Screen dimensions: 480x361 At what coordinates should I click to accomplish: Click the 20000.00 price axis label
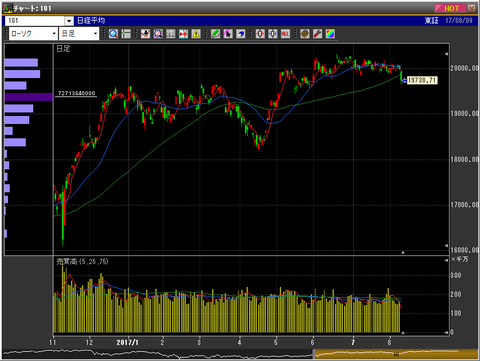pyautogui.click(x=465, y=68)
